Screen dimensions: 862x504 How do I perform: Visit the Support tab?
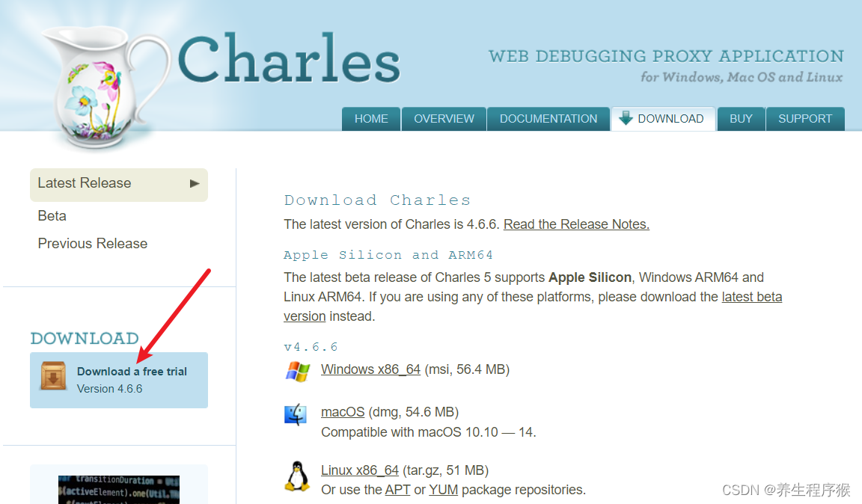(x=805, y=119)
